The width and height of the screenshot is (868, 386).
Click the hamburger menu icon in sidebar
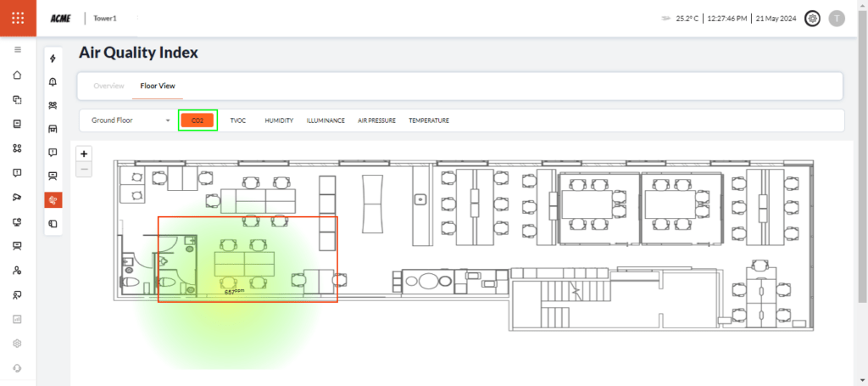[x=18, y=50]
